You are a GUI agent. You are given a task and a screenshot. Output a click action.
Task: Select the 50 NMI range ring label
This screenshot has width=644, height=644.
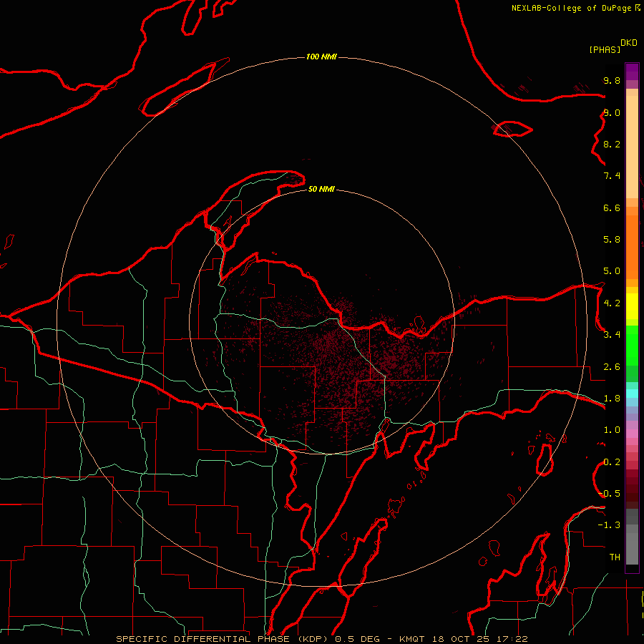pos(321,189)
